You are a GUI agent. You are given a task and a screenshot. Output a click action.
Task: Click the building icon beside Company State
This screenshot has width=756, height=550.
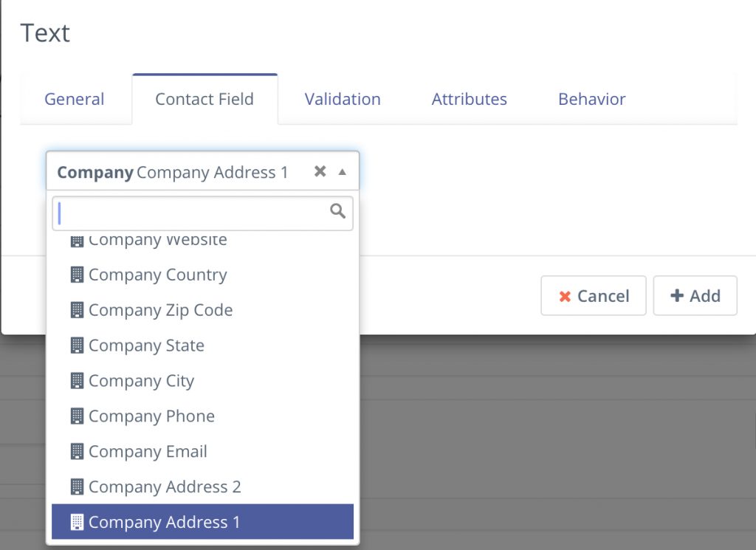77,346
